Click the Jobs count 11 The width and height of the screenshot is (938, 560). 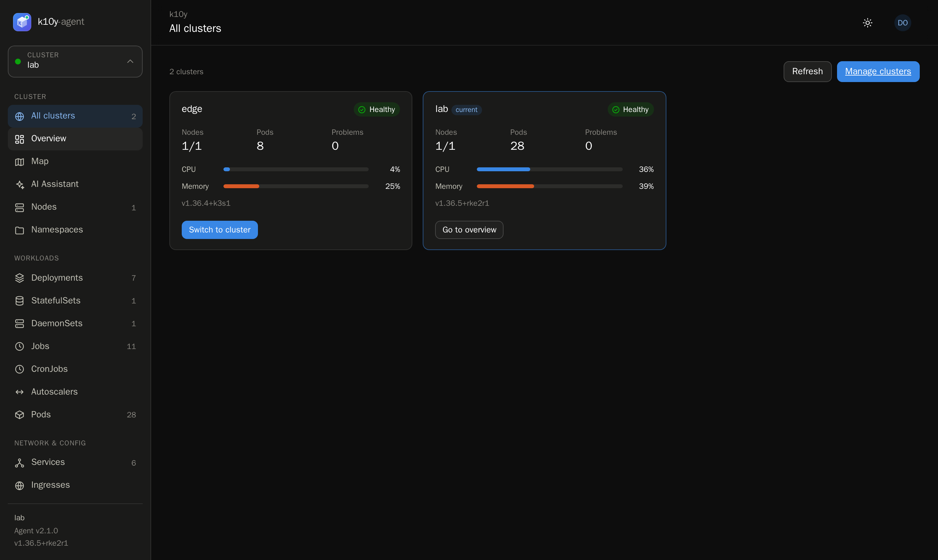[131, 346]
